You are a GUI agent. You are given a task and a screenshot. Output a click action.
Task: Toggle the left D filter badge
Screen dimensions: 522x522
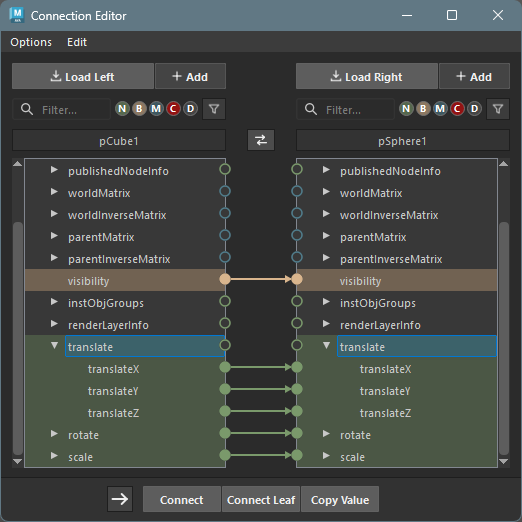coord(190,109)
